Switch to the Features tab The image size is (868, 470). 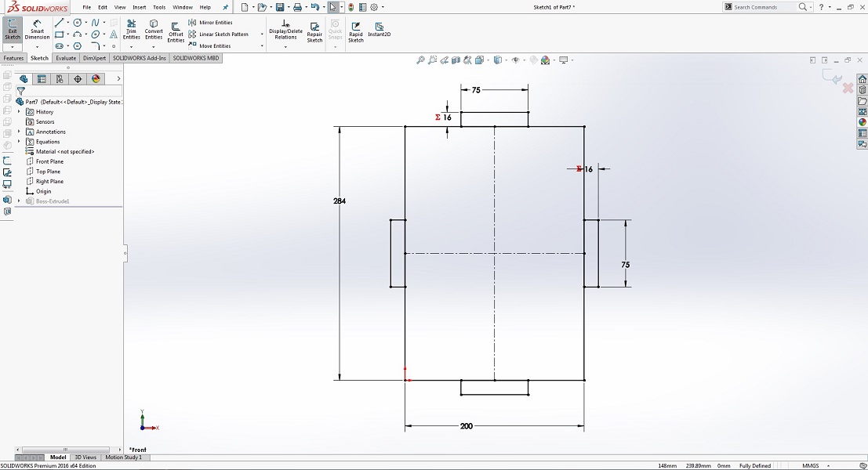13,58
